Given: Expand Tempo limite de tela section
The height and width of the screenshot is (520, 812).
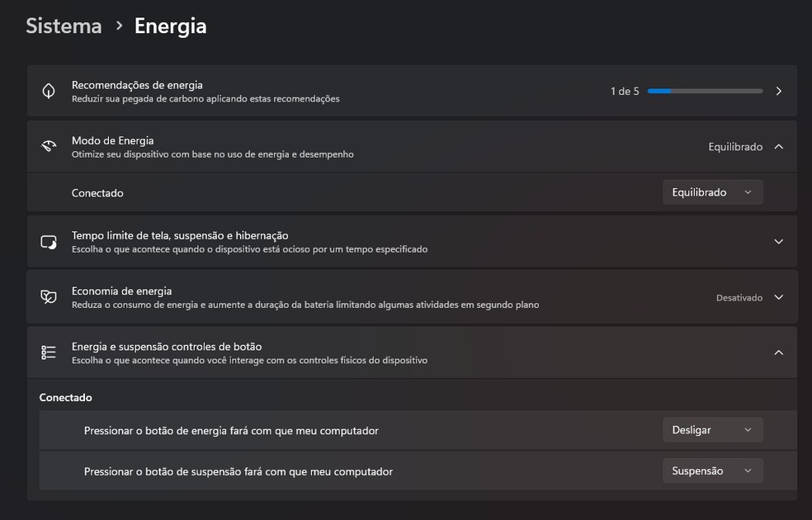Looking at the screenshot, I should pyautogui.click(x=778, y=242).
